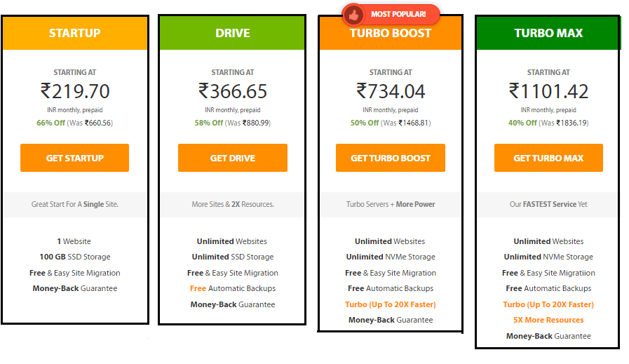The height and width of the screenshot is (364, 629).
Task: Click the GET STARTUP button
Action: tap(74, 158)
